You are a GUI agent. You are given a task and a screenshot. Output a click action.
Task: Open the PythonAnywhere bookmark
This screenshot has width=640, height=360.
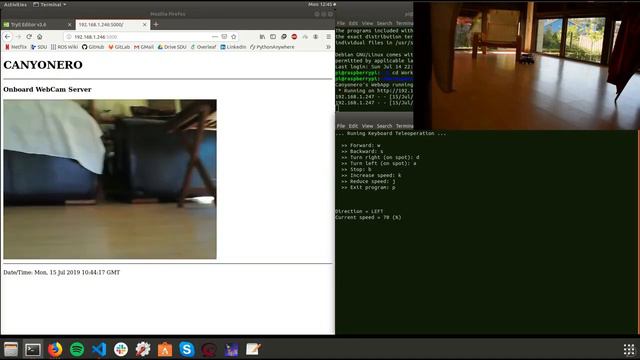pyautogui.click(x=272, y=47)
